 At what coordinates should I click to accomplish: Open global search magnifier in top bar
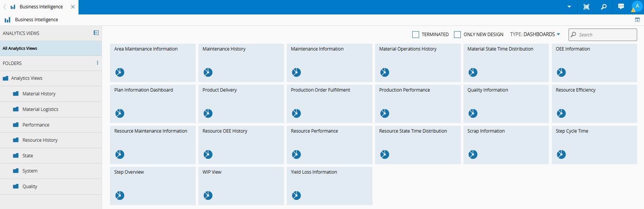point(604,7)
